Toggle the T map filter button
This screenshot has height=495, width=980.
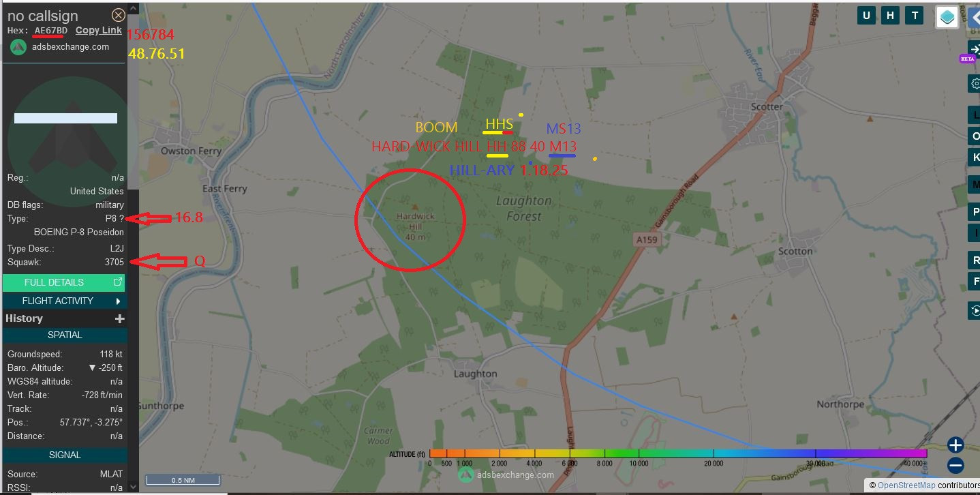coord(914,16)
